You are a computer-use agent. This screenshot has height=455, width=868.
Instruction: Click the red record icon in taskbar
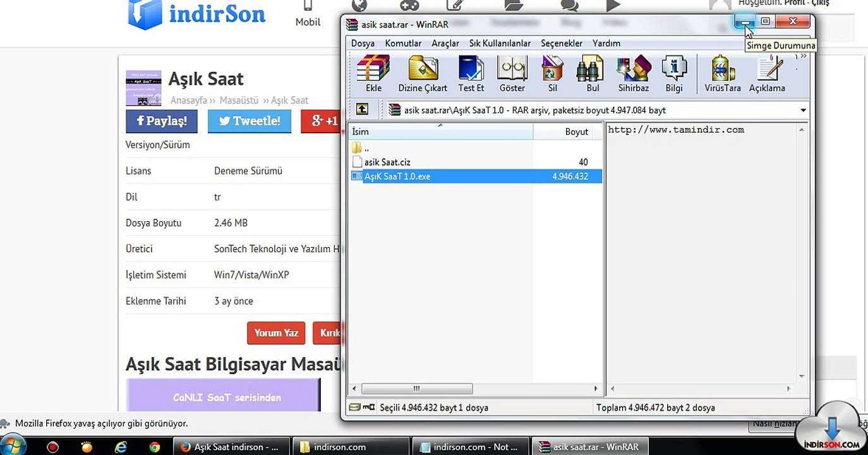pyautogui.click(x=52, y=447)
